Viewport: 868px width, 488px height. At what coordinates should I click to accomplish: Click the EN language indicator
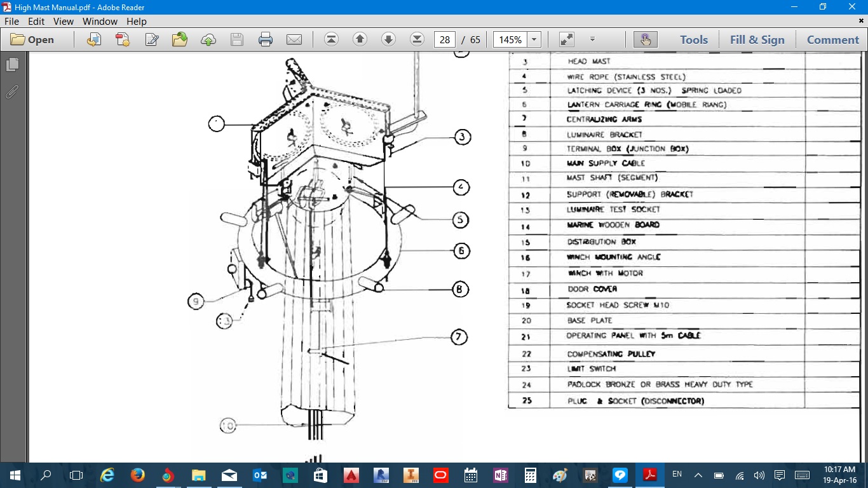pos(677,474)
